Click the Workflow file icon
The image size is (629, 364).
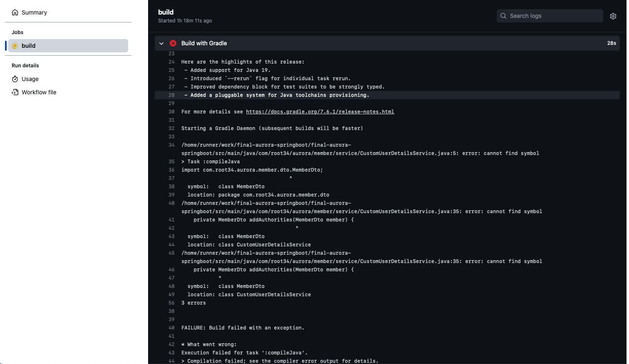tap(15, 92)
